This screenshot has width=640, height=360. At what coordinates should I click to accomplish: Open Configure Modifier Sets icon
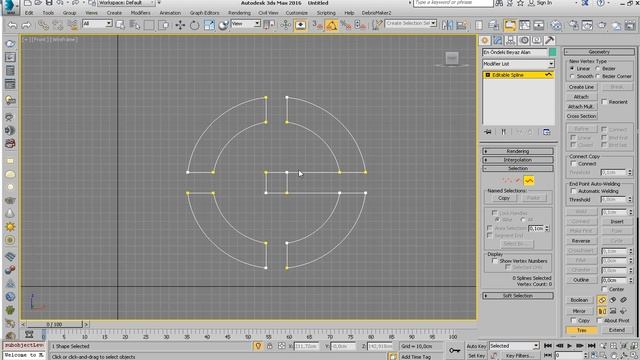click(x=547, y=132)
